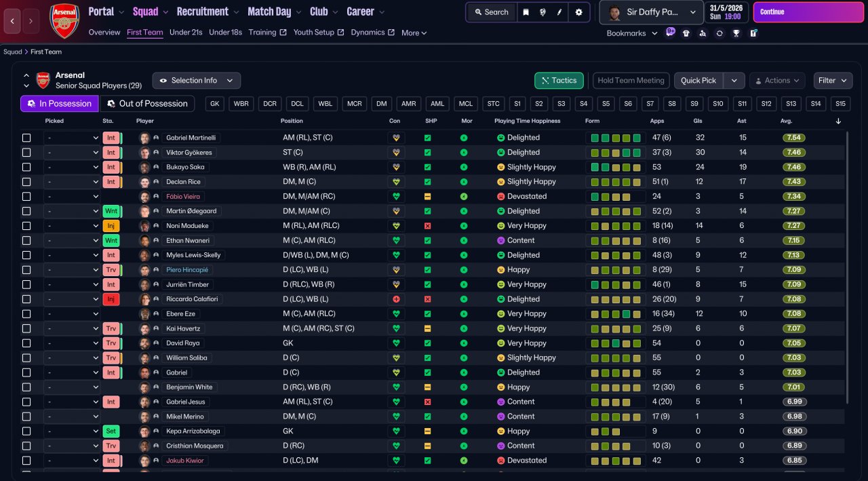Tick the checkbox for Gabriel Martinelli
This screenshot has height=481, width=868.
pos(26,138)
